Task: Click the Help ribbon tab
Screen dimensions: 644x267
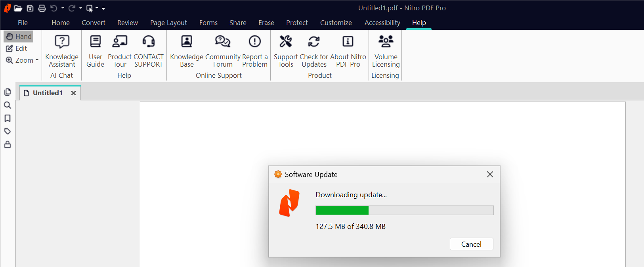Action: point(419,23)
